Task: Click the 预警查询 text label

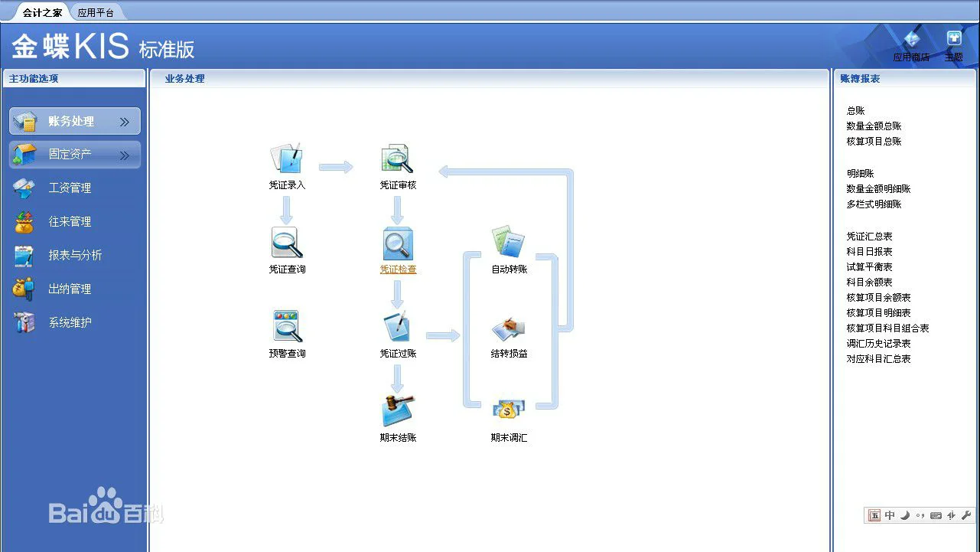Action: point(287,354)
